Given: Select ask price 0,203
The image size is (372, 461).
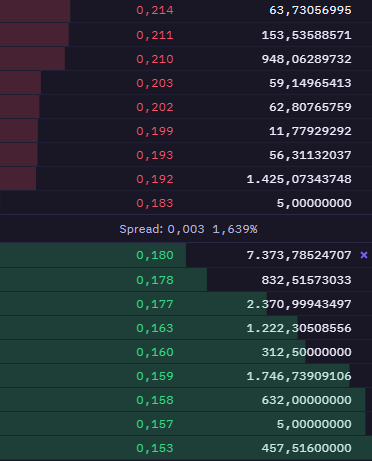Looking at the screenshot, I should 155,83.
